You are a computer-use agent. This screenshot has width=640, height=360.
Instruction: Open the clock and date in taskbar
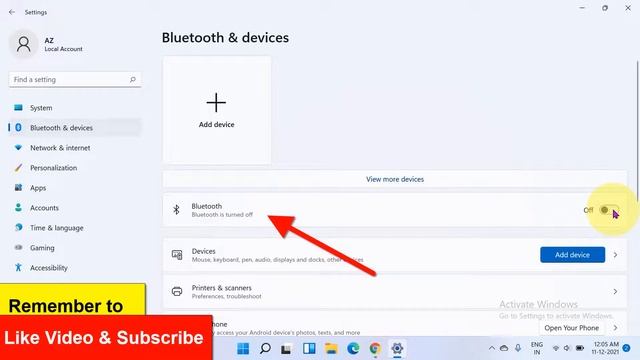[x=605, y=348]
